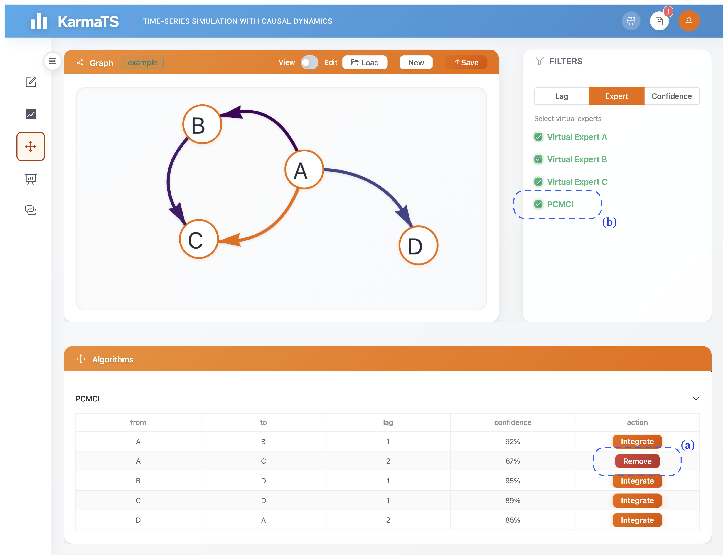Select the causal discovery arrows sidebar icon
The image size is (728, 560).
31,147
